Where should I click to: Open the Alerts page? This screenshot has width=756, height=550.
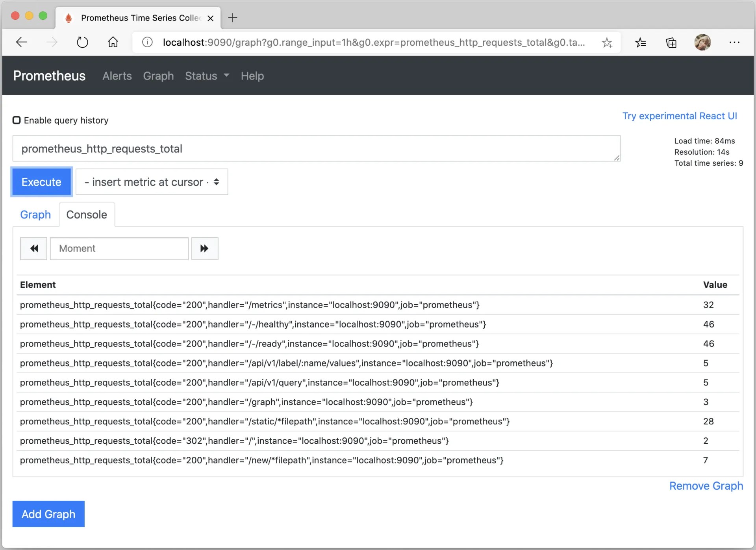[117, 76]
